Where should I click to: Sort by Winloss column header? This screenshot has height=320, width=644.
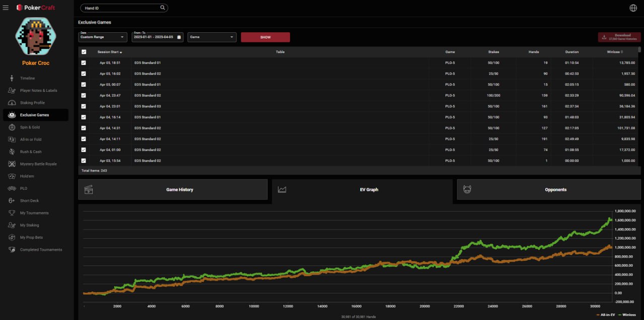click(x=615, y=52)
